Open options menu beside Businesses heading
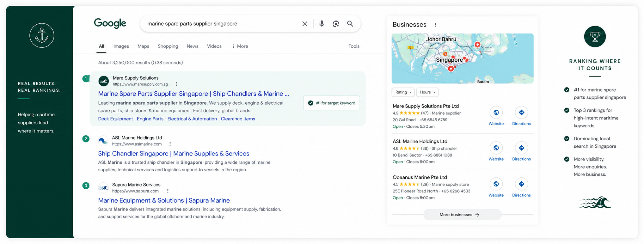The height and width of the screenshot is (244, 644). pos(435,25)
